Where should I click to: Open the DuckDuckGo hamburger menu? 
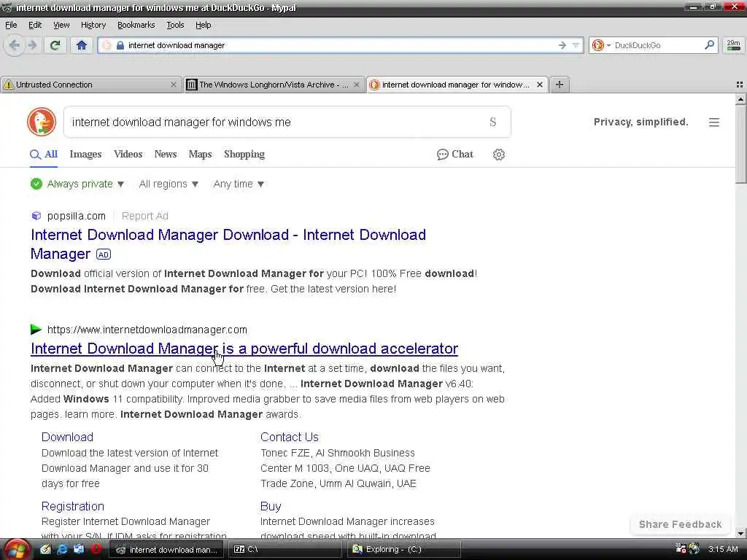[x=713, y=122]
